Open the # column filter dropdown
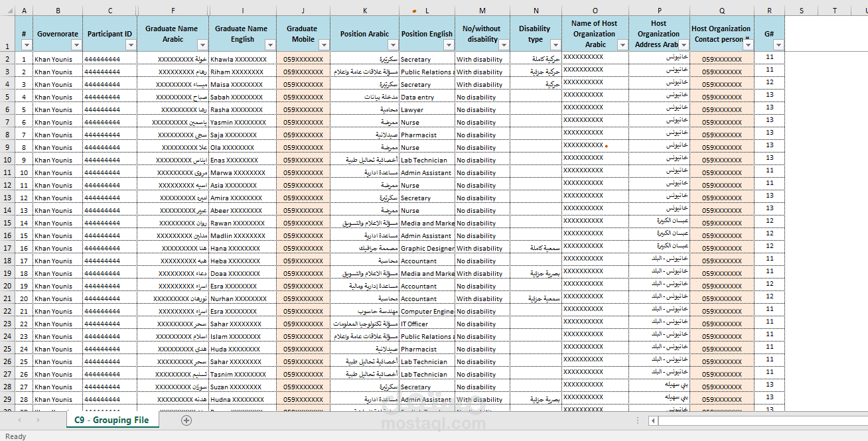The height and width of the screenshot is (441, 868). (x=27, y=45)
